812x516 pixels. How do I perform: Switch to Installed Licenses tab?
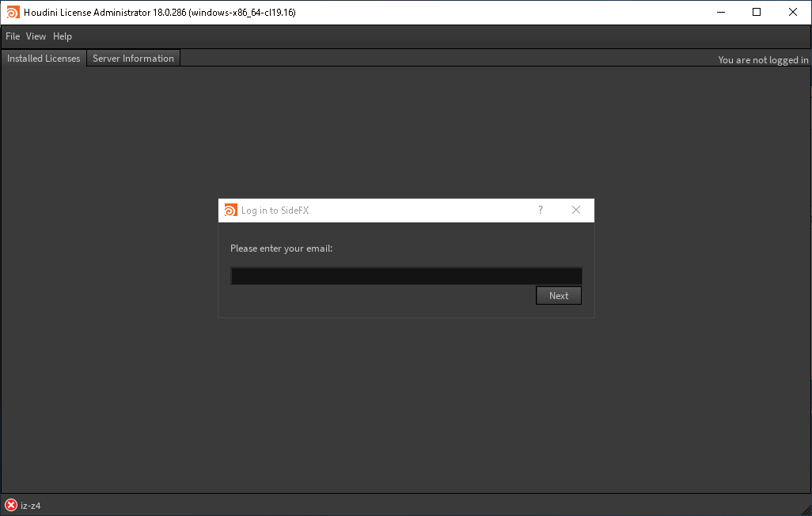click(44, 59)
